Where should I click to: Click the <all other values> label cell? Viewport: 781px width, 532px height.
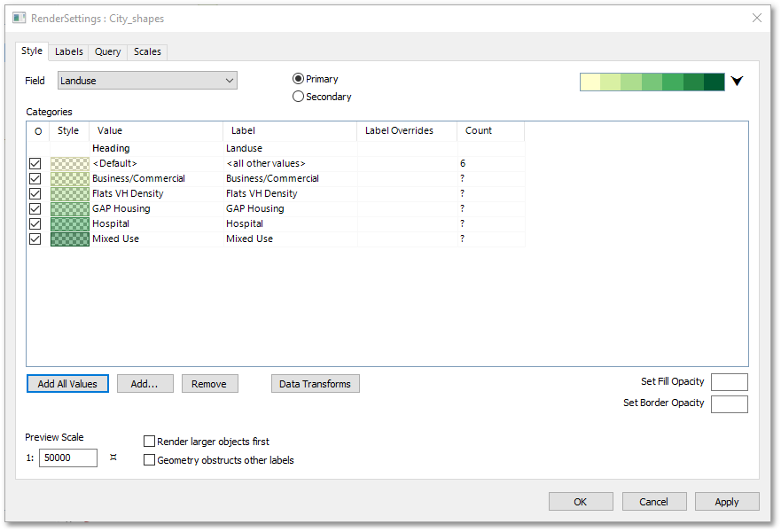[290, 163]
